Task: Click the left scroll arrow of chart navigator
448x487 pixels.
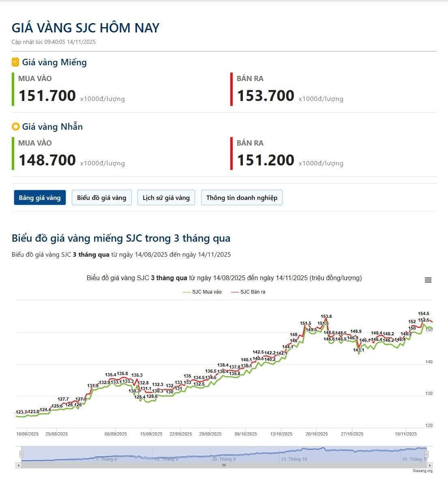Action: pyautogui.click(x=19, y=465)
